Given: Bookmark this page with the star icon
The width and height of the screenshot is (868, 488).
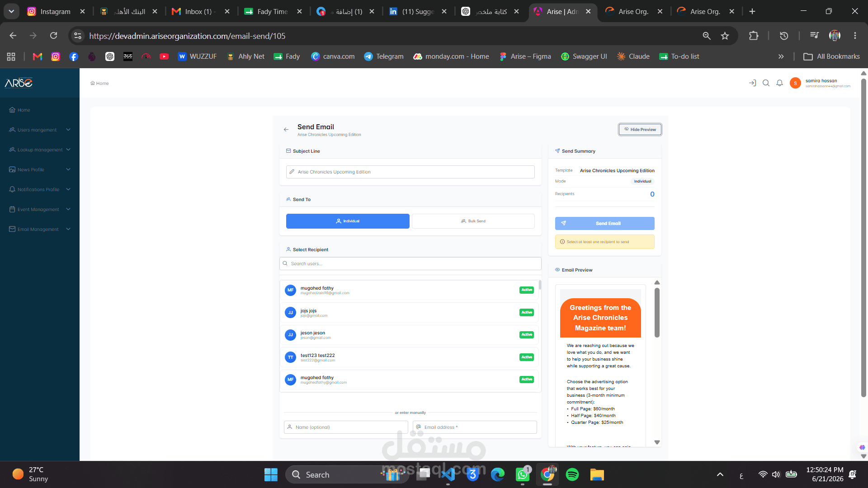Looking at the screenshot, I should pyautogui.click(x=725, y=36).
